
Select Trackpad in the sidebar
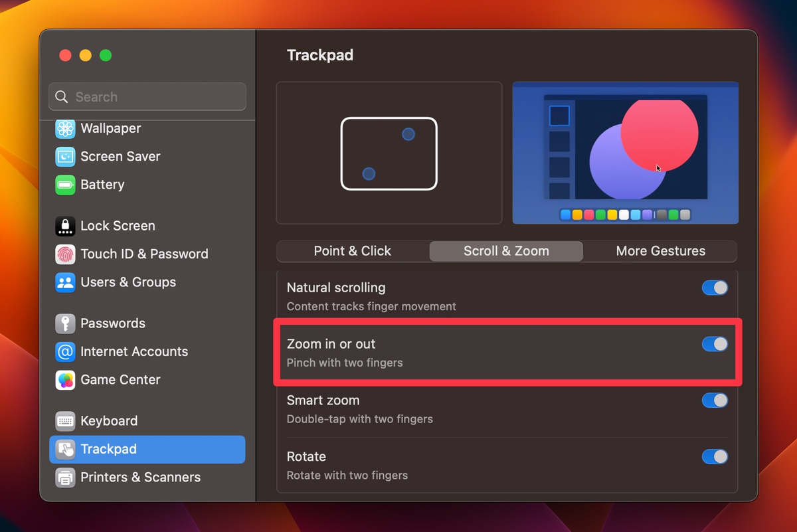tap(110, 449)
